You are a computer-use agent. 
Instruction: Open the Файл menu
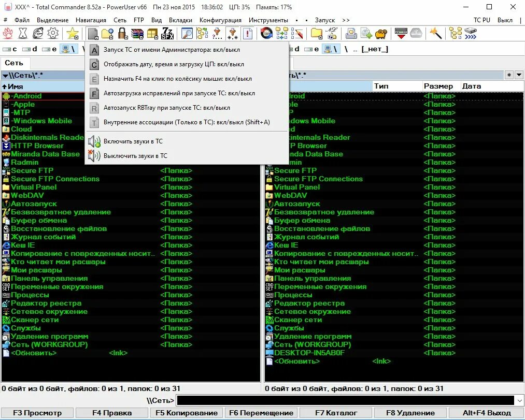click(22, 20)
